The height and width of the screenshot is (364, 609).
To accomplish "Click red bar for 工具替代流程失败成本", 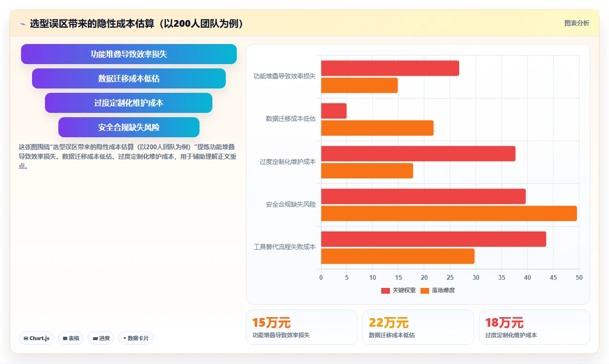I will [x=433, y=239].
